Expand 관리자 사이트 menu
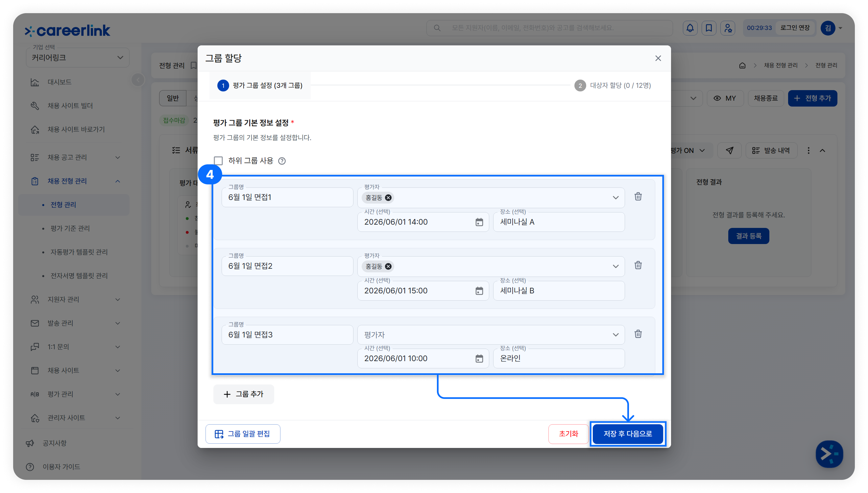The height and width of the screenshot is (493, 868). 74,418
